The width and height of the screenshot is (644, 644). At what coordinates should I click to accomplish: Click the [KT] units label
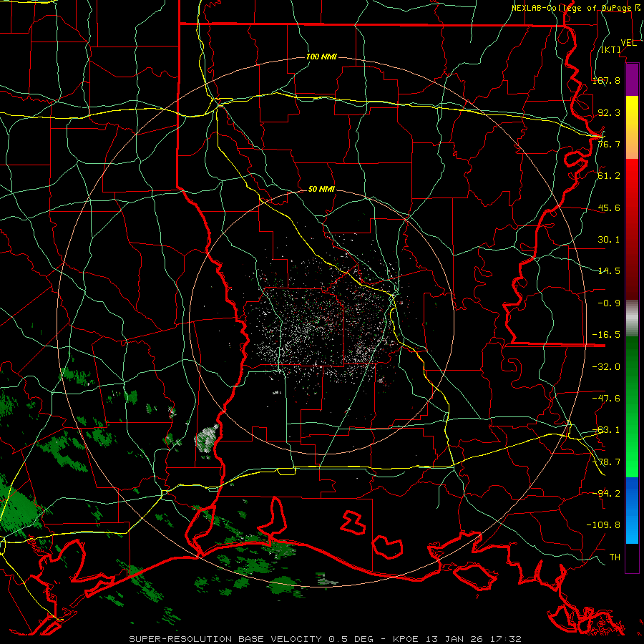(x=611, y=49)
